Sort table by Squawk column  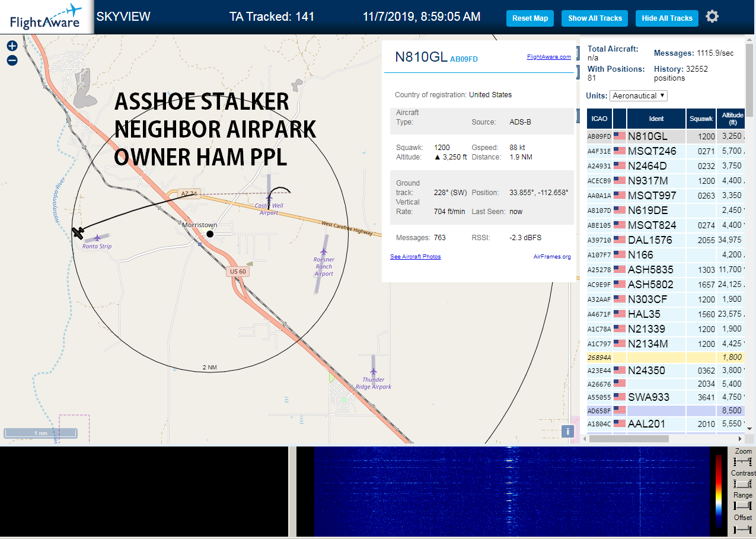(x=701, y=119)
